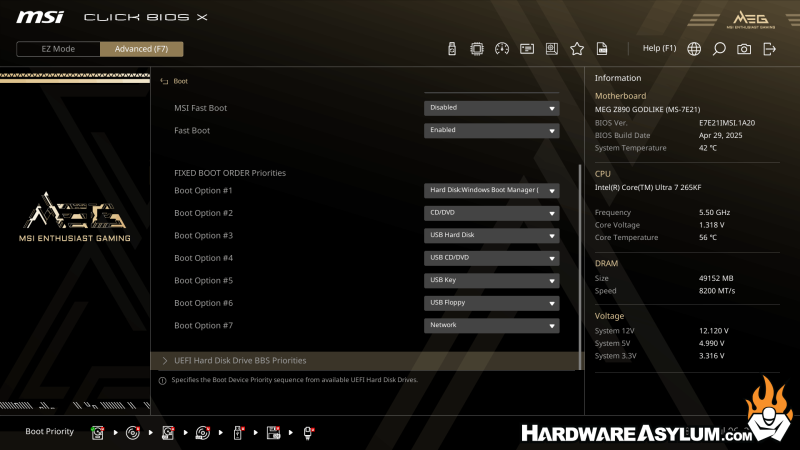Image resolution: width=800 pixels, height=450 pixels.
Task: Select the Advanced (F7) tab
Action: click(141, 49)
